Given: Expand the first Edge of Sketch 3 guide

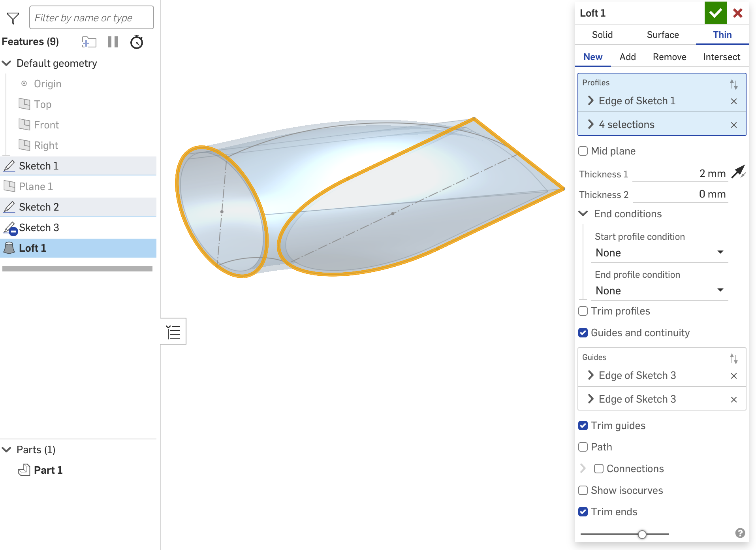Looking at the screenshot, I should (x=591, y=375).
